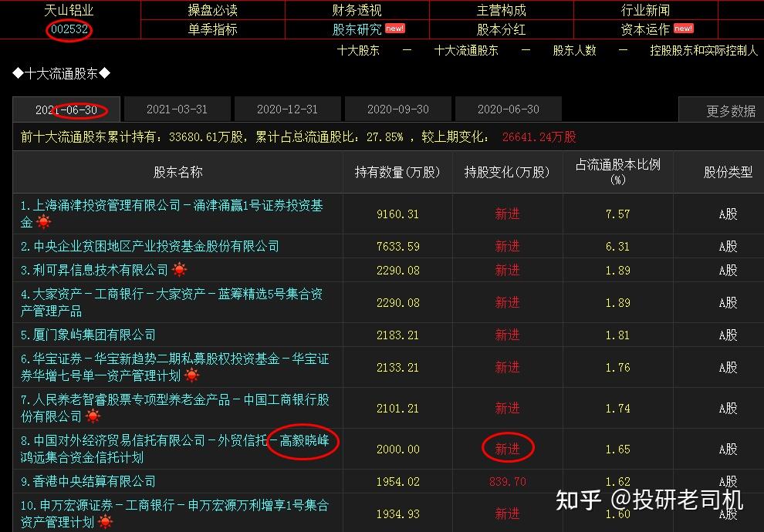Screen dimensions: 764x532
Task: Open shareholder 申万宏源证券 万利增享1号 entry
Action: pos(174,513)
